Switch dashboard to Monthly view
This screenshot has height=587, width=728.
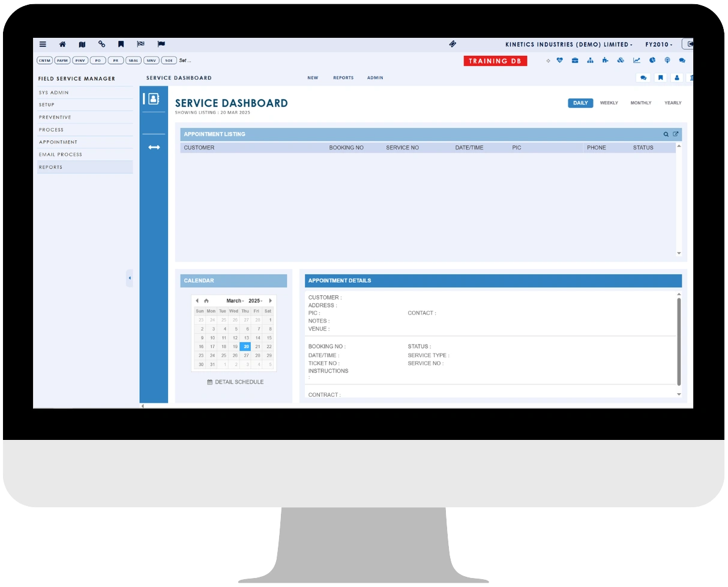tap(640, 103)
